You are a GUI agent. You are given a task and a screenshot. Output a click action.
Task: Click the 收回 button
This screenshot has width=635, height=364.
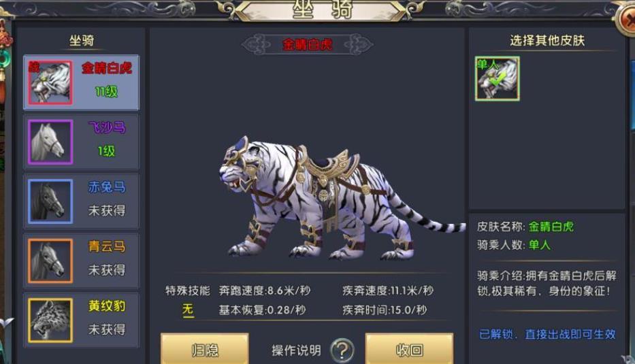[410, 350]
